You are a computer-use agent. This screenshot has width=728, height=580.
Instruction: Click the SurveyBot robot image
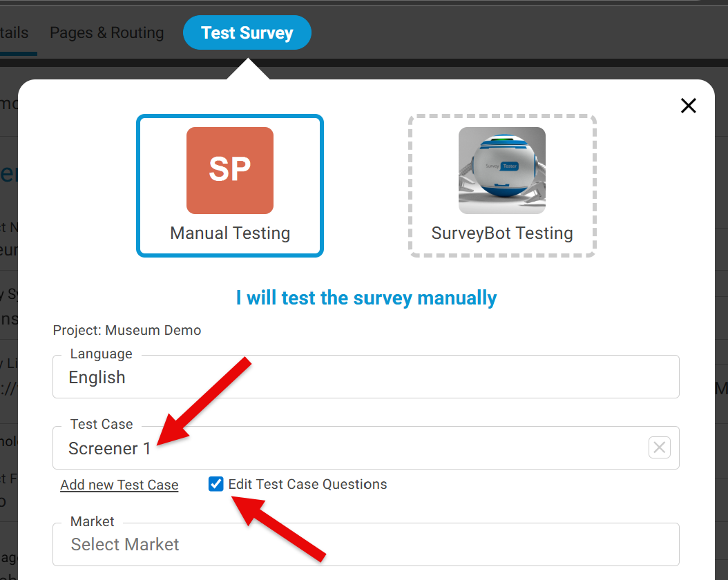(x=501, y=171)
